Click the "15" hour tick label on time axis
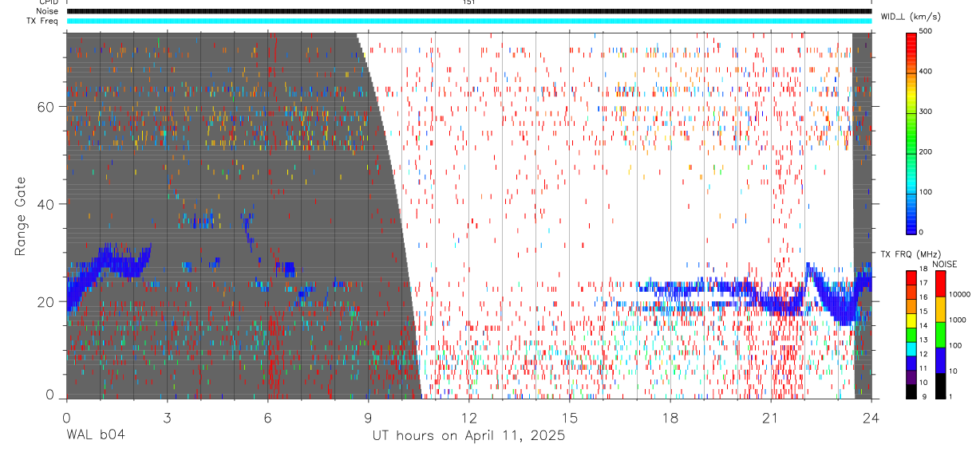The width and height of the screenshot is (980, 452). click(570, 417)
